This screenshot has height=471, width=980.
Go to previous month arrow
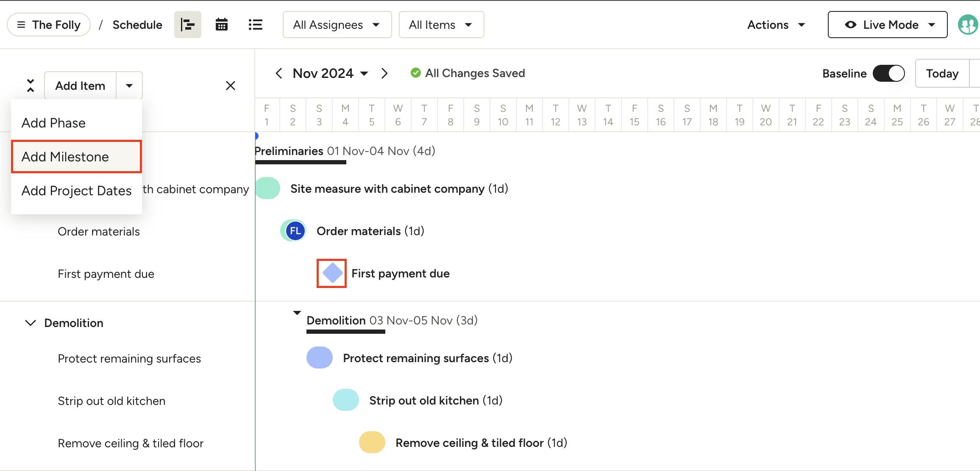tap(278, 73)
